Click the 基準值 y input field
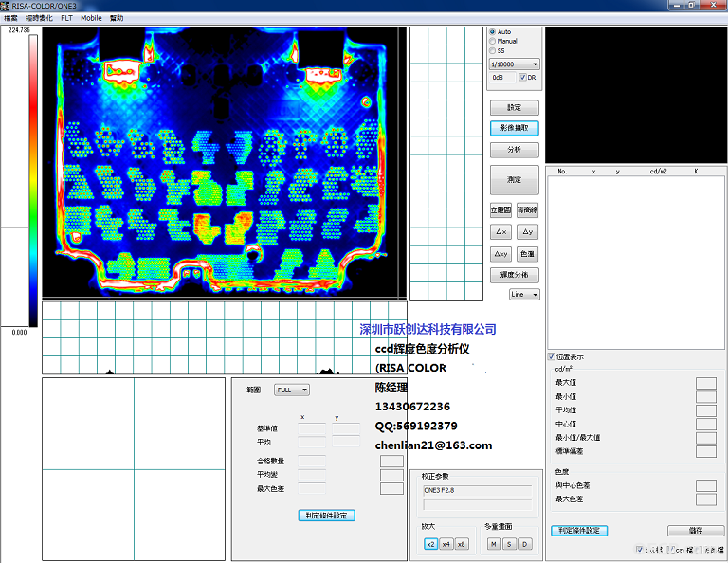The width and height of the screenshot is (728, 563). coord(346,428)
